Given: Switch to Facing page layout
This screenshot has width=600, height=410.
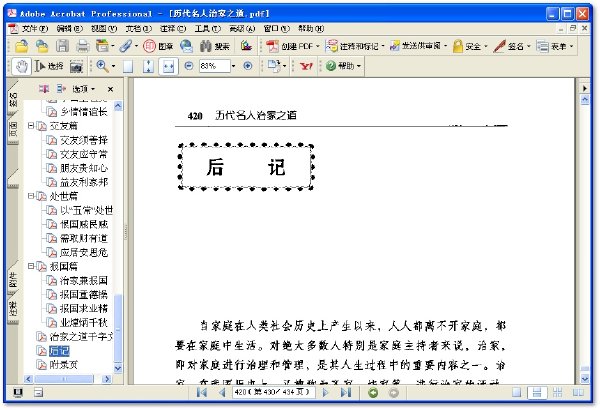Looking at the screenshot, I should click(578, 392).
